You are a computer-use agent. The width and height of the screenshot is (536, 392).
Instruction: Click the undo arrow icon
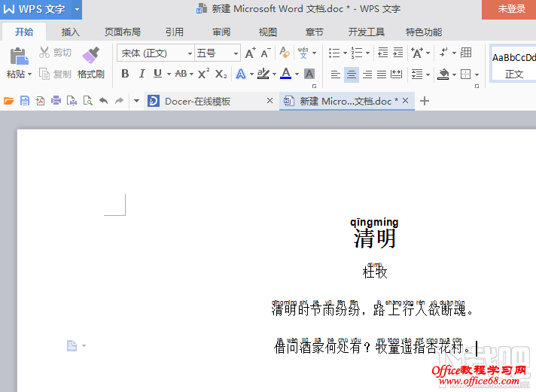[x=103, y=101]
